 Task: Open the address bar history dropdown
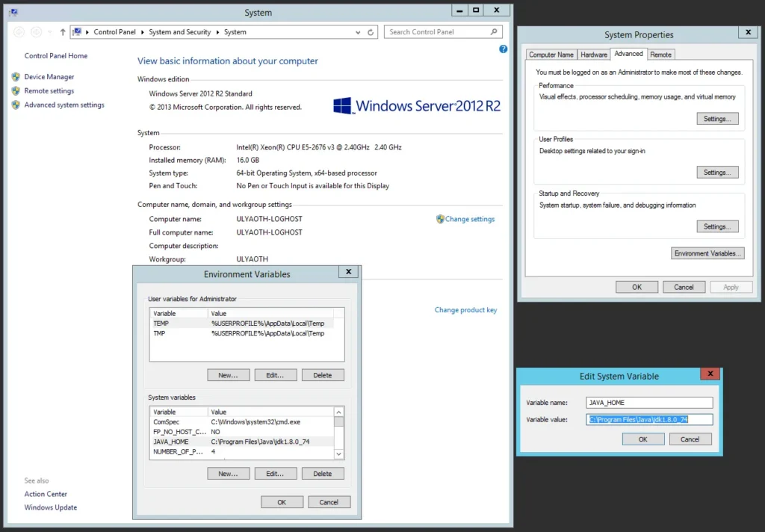(358, 32)
